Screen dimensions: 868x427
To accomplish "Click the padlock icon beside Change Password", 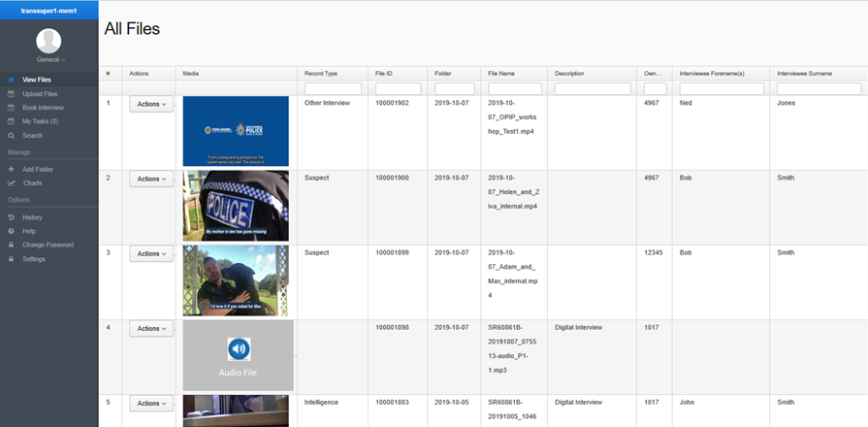I will [11, 245].
